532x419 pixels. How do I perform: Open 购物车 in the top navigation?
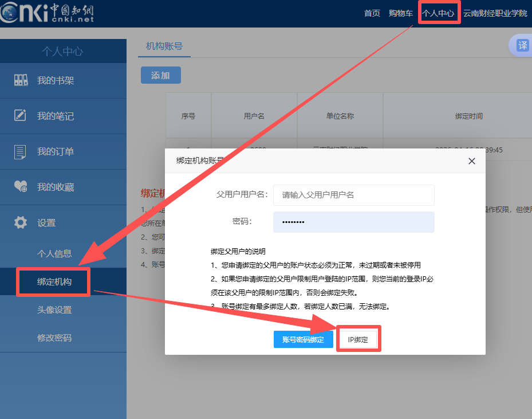point(401,13)
